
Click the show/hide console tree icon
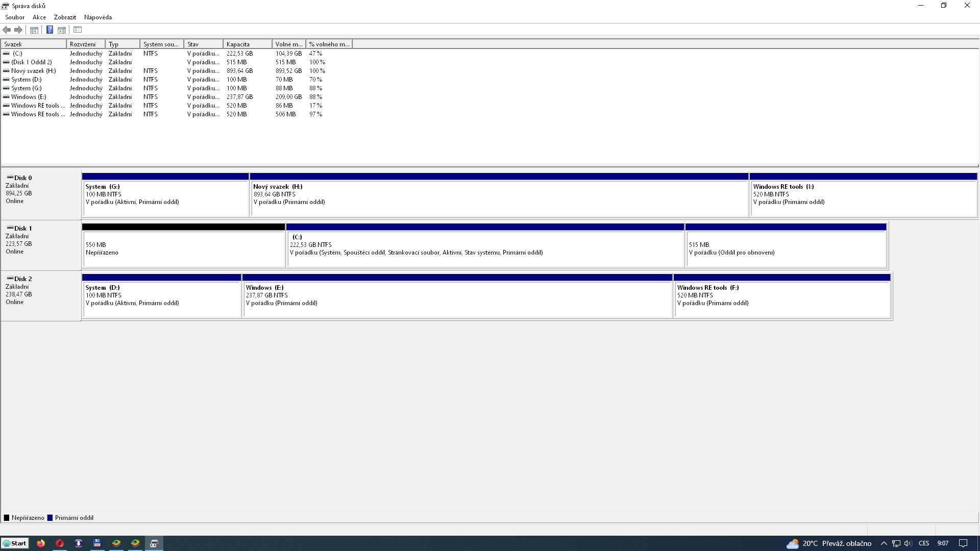(34, 30)
